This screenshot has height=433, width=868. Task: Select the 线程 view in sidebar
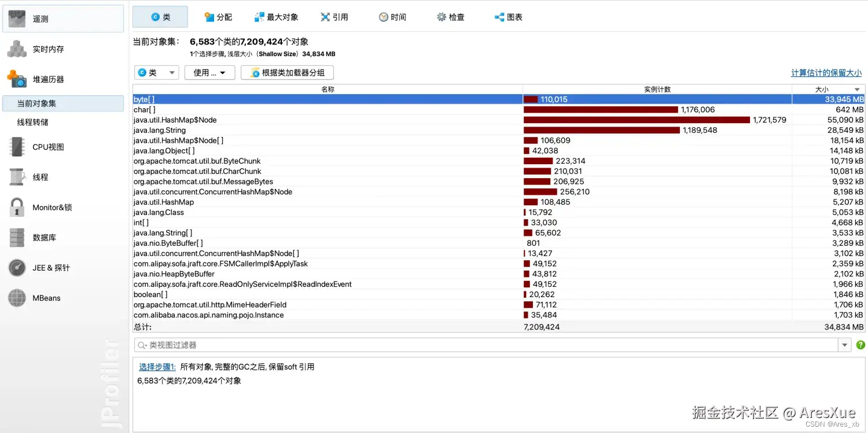point(41,177)
